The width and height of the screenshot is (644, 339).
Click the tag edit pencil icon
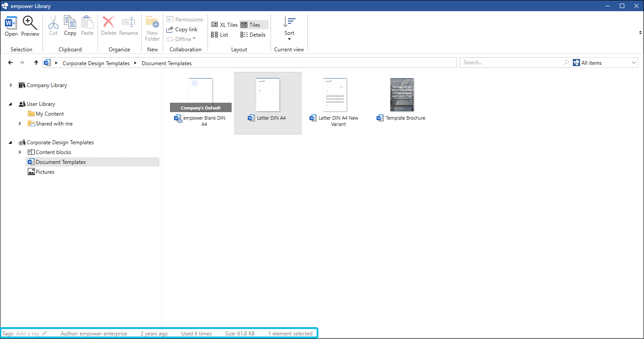[x=44, y=334]
